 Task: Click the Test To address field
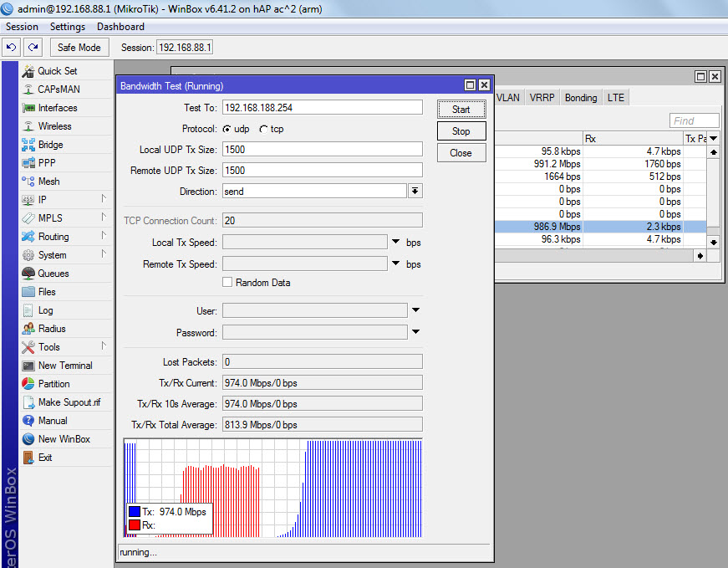coord(323,107)
